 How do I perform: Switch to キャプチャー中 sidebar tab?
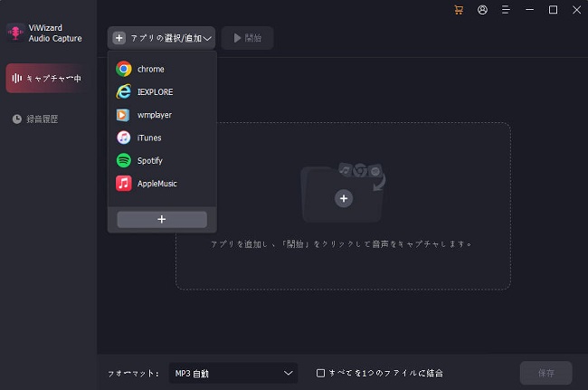(47, 78)
